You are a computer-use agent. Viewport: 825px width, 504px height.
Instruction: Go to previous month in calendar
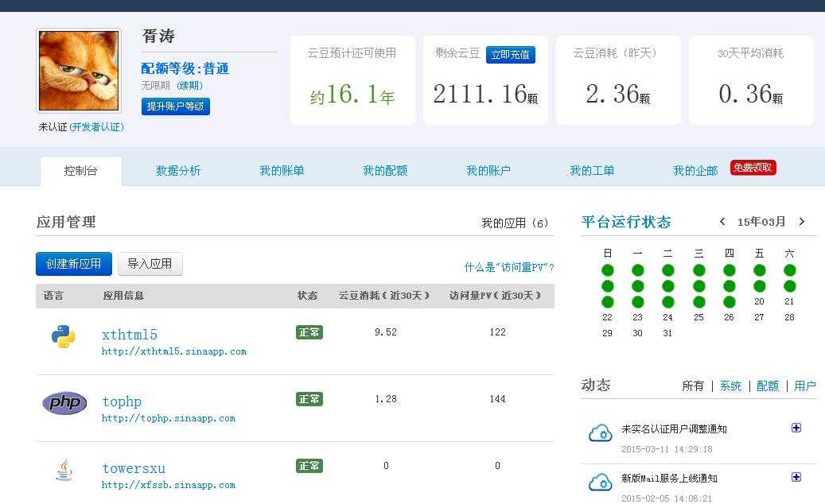(722, 222)
